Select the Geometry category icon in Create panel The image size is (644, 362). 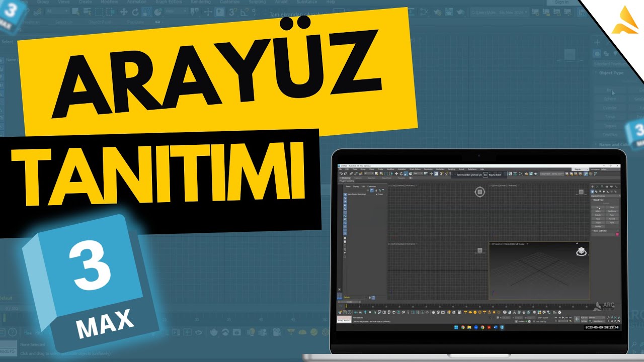point(592,192)
